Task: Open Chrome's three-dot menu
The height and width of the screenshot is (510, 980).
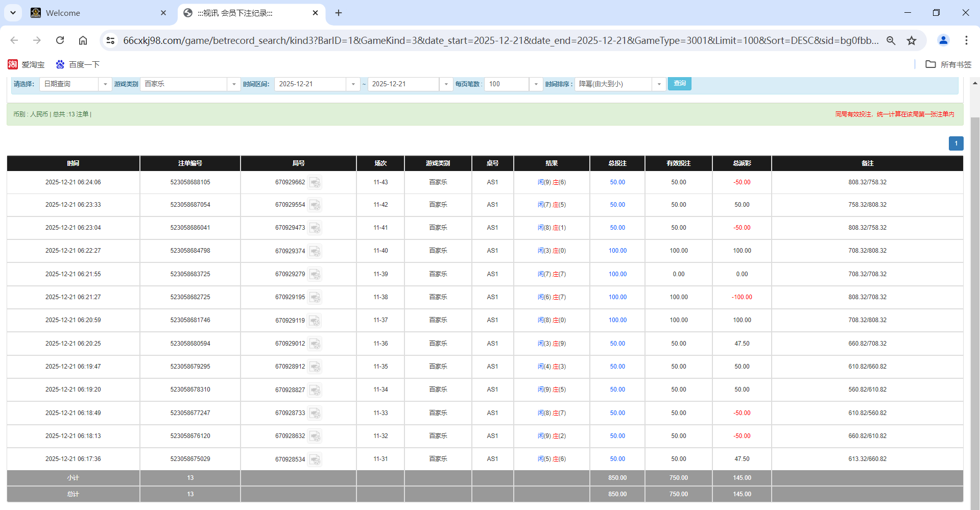Action: coord(966,40)
